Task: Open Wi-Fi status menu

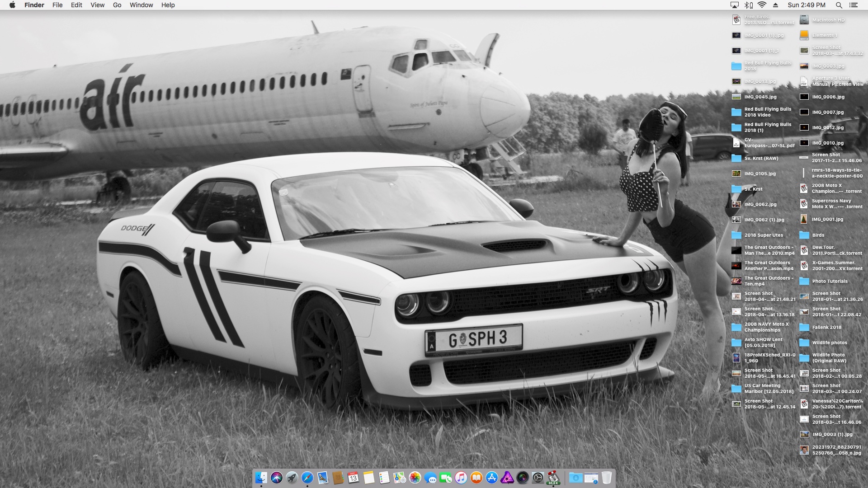Action: click(762, 5)
